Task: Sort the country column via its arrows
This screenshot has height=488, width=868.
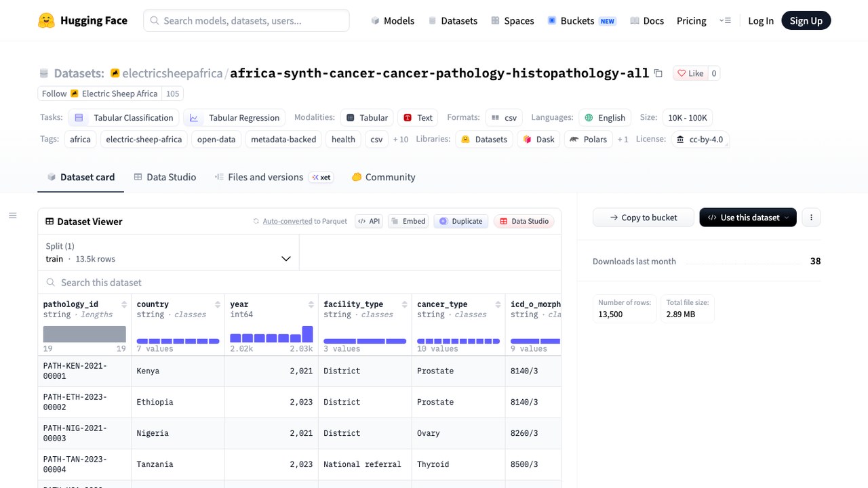Action: [218, 304]
